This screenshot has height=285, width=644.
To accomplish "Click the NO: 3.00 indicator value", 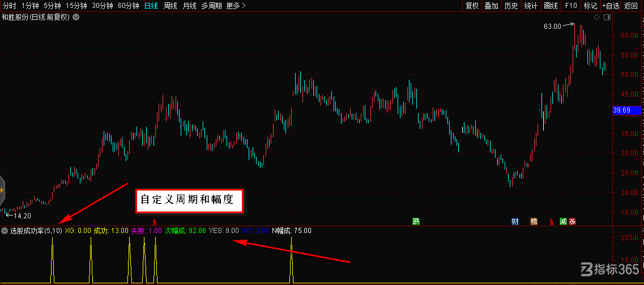I will (255, 231).
